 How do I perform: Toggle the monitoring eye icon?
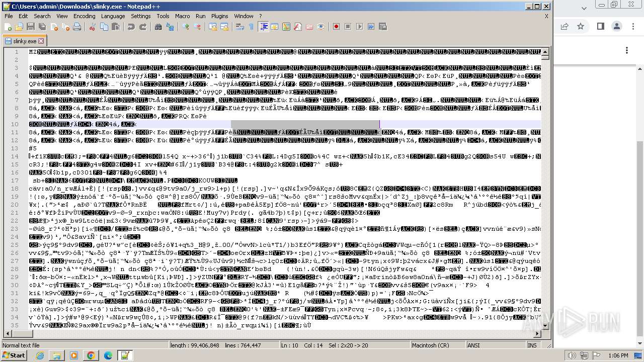pyautogui.click(x=321, y=27)
